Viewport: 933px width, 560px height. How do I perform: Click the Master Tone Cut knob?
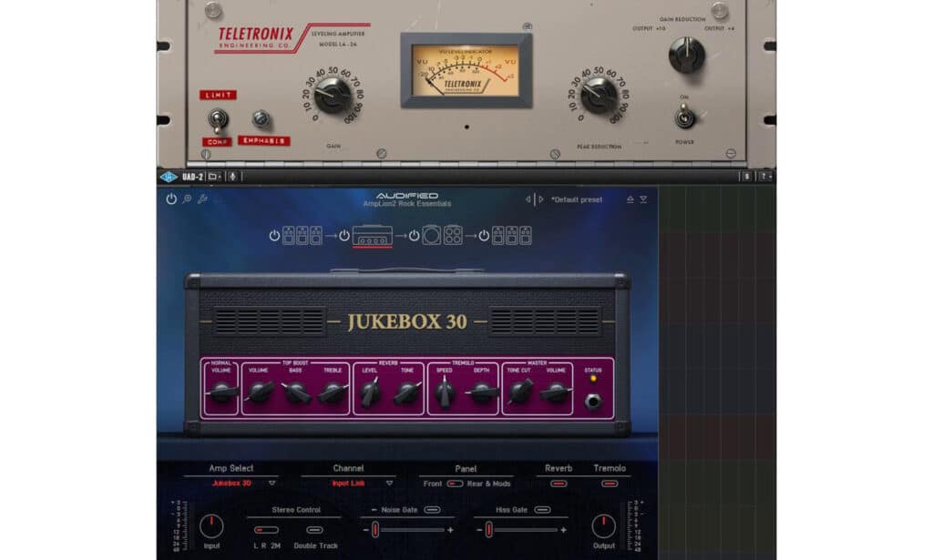click(518, 392)
